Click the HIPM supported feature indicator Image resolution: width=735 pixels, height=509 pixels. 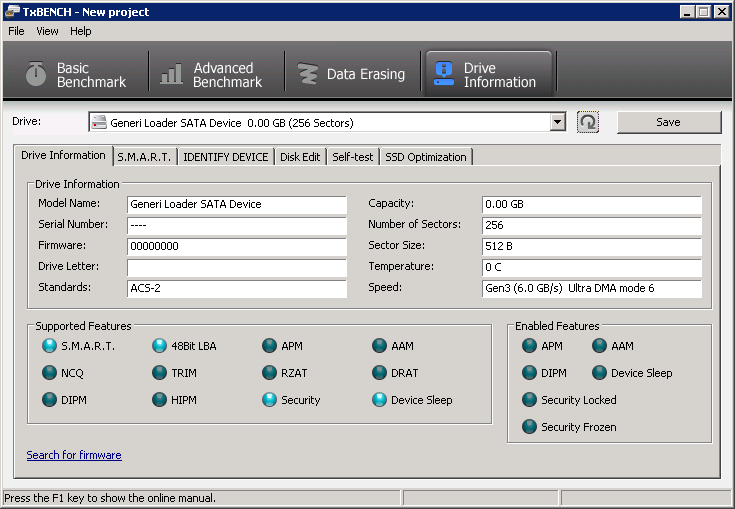(x=159, y=400)
